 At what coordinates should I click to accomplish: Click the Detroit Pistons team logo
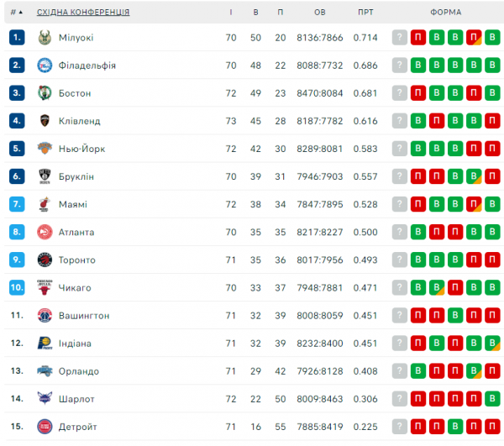point(45,427)
